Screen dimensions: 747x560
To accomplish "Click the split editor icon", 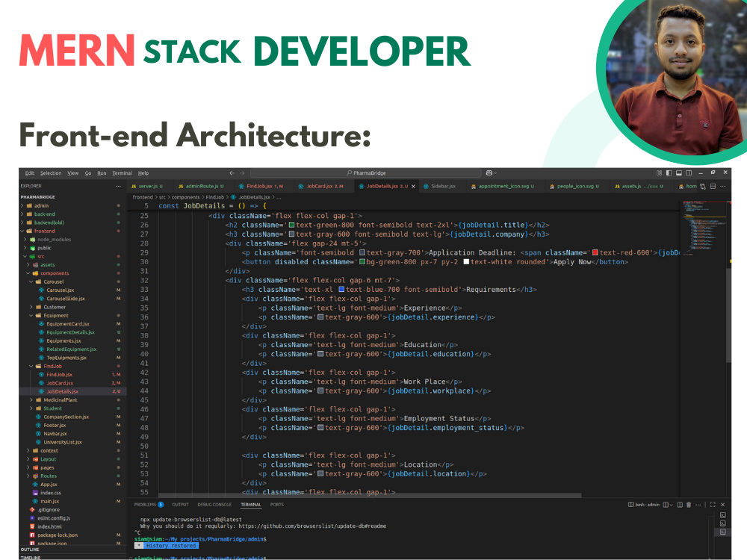I will [x=713, y=186].
